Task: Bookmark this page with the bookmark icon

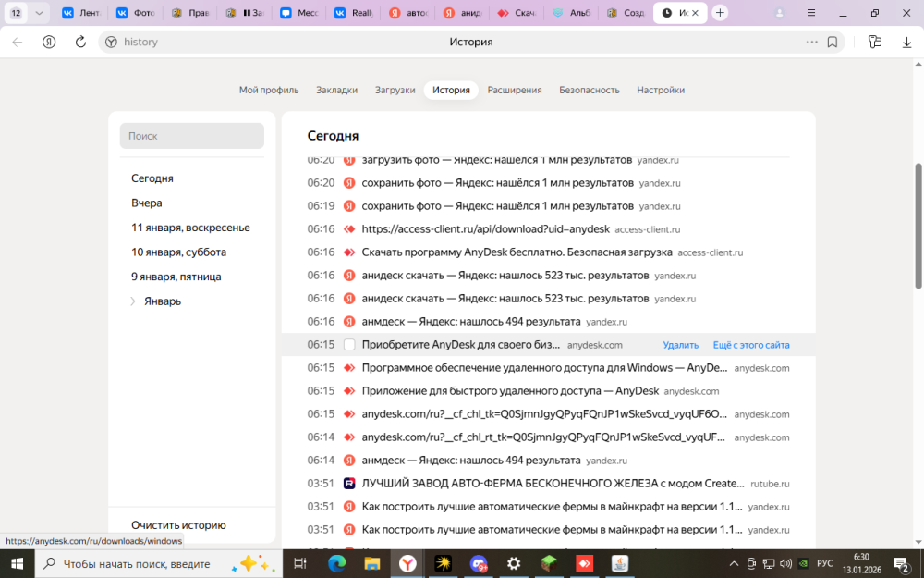Action: tap(833, 42)
